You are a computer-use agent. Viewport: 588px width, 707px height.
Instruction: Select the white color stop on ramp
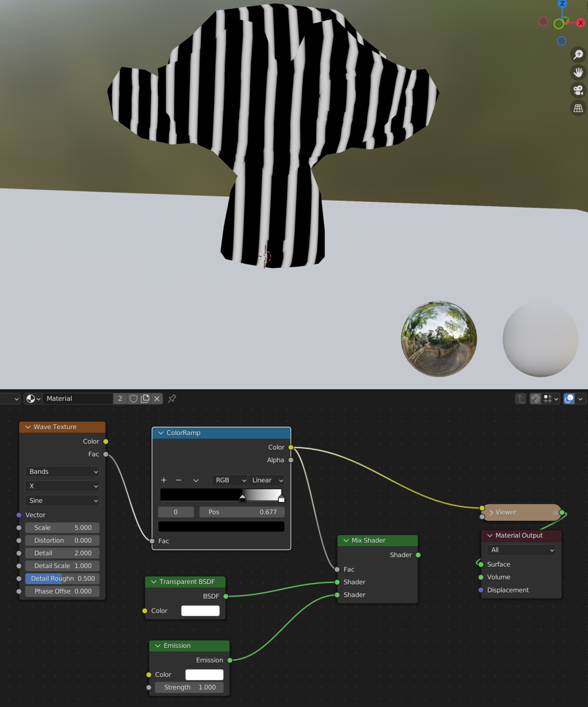click(x=282, y=498)
